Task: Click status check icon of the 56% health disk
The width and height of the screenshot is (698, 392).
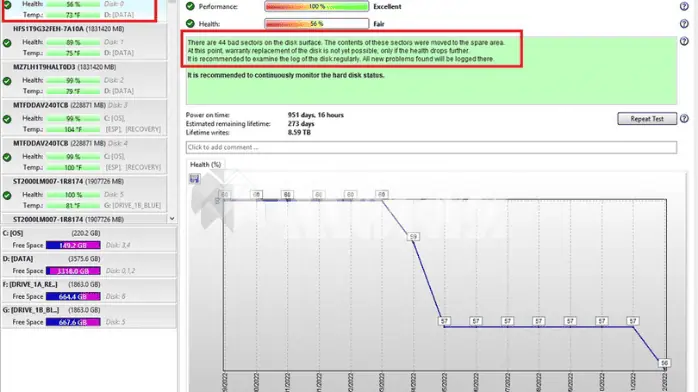Action: tap(7, 5)
